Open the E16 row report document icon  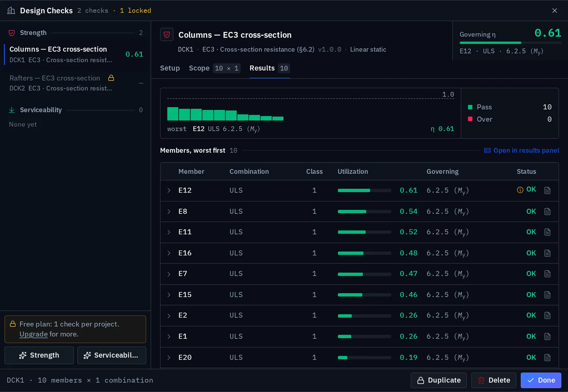[x=547, y=253]
